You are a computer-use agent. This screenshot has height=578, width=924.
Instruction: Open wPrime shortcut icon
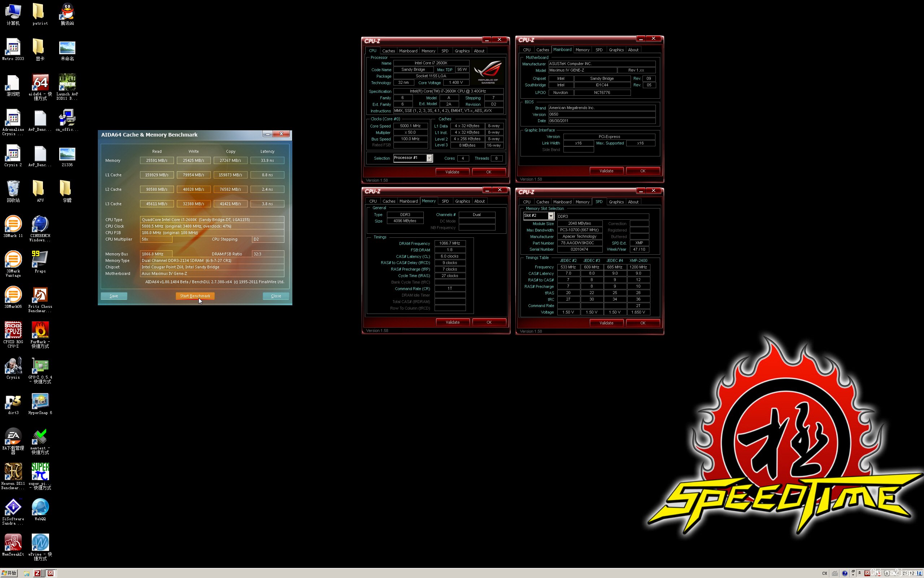[x=40, y=547]
